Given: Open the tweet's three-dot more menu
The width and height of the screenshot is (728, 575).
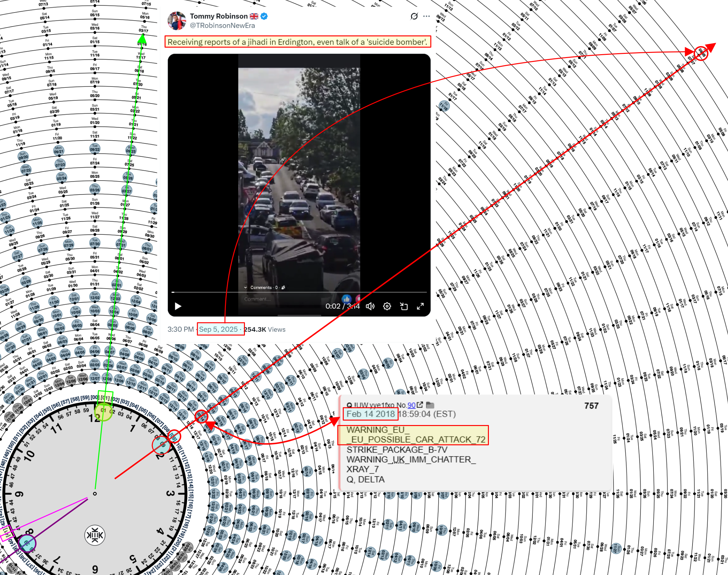Looking at the screenshot, I should [427, 16].
